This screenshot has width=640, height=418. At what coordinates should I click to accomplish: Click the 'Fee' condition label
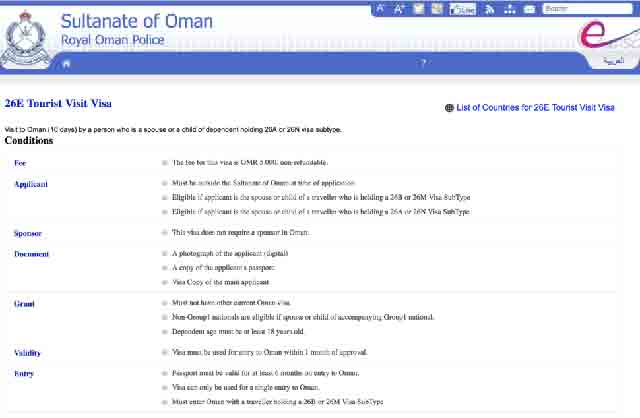pos(20,163)
